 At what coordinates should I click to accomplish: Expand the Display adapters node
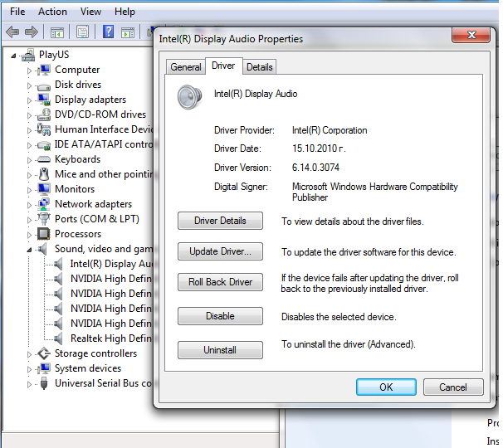(29, 100)
